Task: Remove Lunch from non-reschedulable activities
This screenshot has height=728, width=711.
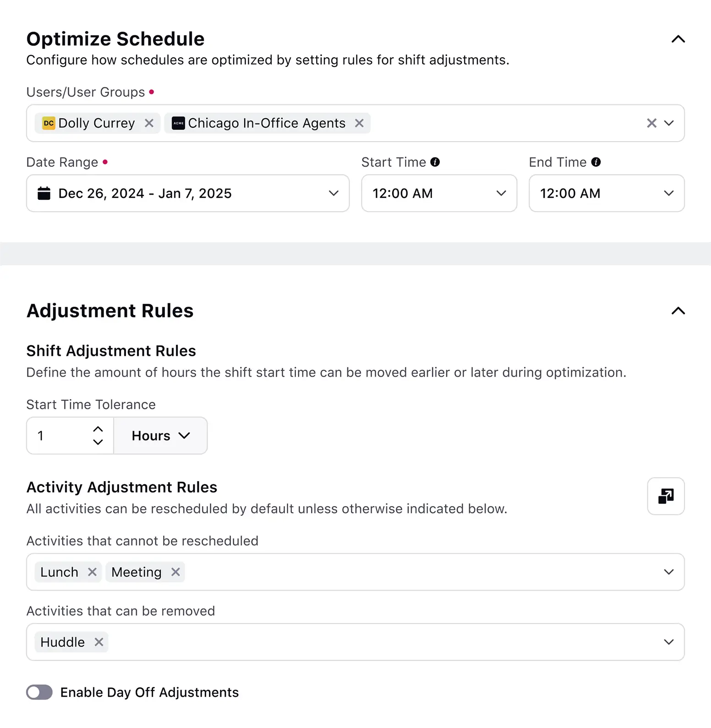Action: click(92, 572)
